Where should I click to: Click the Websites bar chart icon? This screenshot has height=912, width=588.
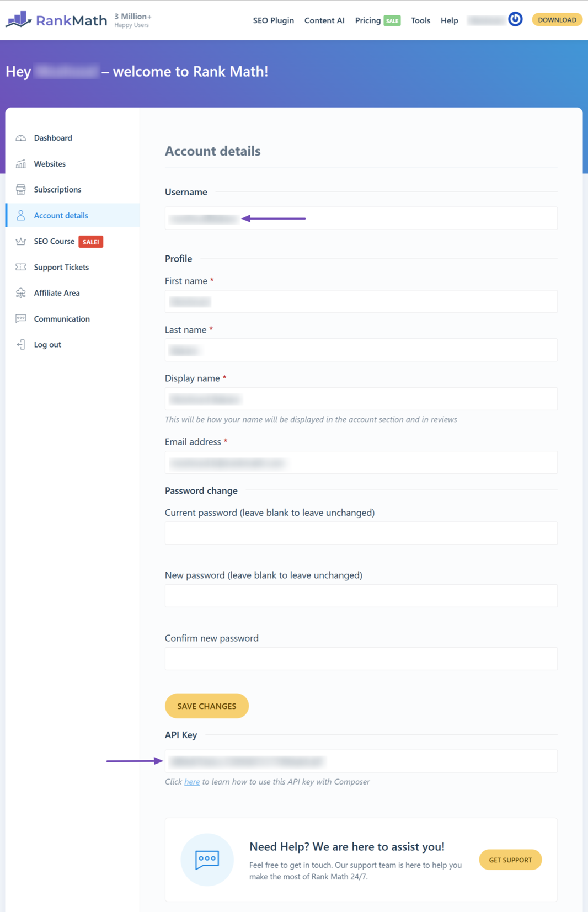pos(21,164)
